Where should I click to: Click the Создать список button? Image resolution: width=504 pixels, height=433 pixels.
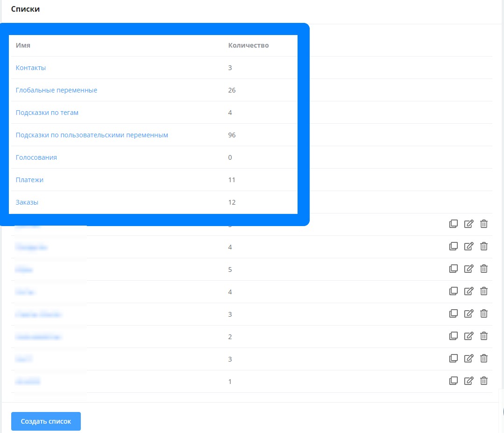point(46,421)
